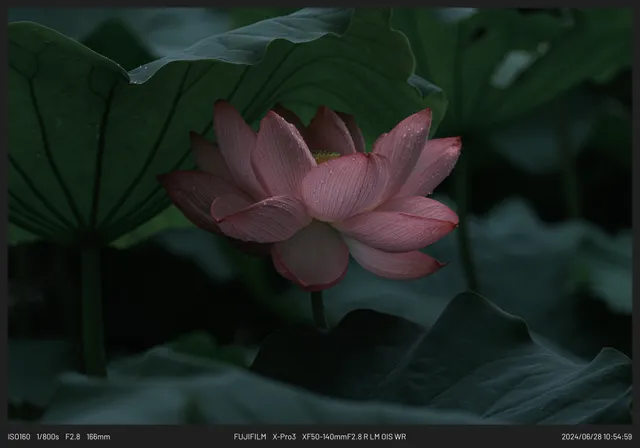Click the vertical leaf stalk on the left

pos(92,310)
